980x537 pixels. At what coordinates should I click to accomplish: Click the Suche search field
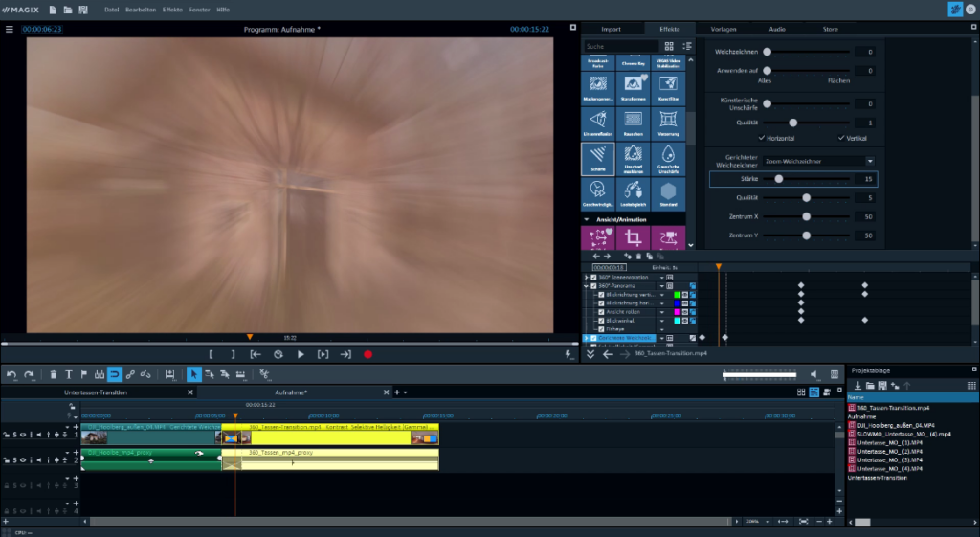tap(620, 46)
